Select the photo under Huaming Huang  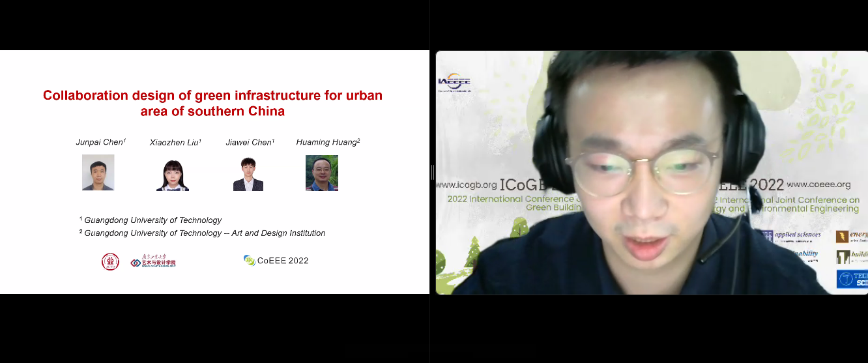pos(322,173)
